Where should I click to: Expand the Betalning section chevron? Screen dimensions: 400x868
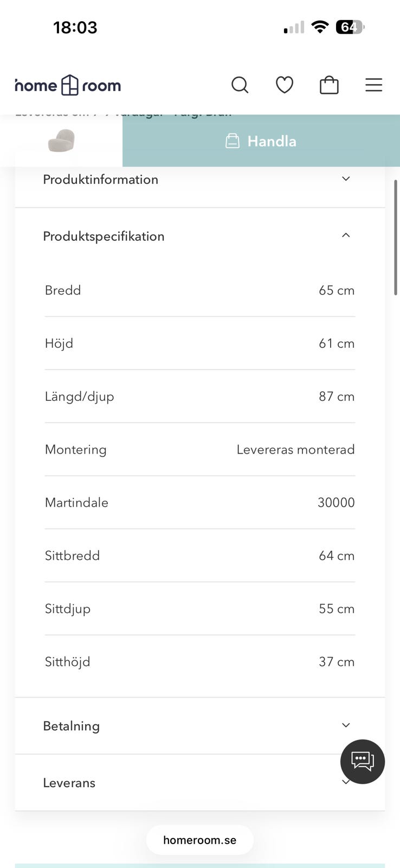click(x=346, y=725)
